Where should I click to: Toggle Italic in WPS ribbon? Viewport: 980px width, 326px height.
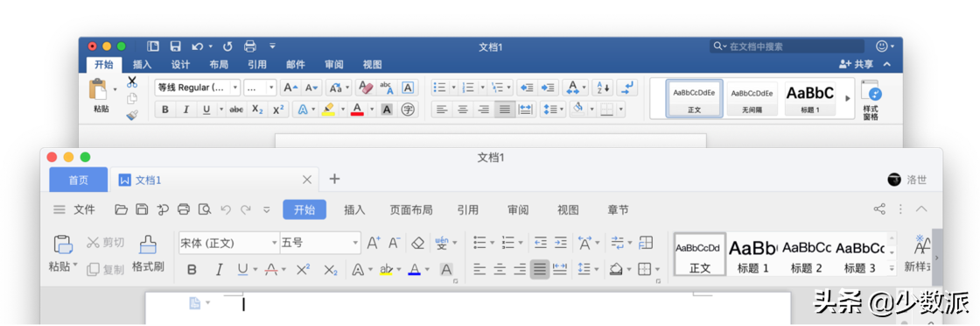click(x=219, y=270)
